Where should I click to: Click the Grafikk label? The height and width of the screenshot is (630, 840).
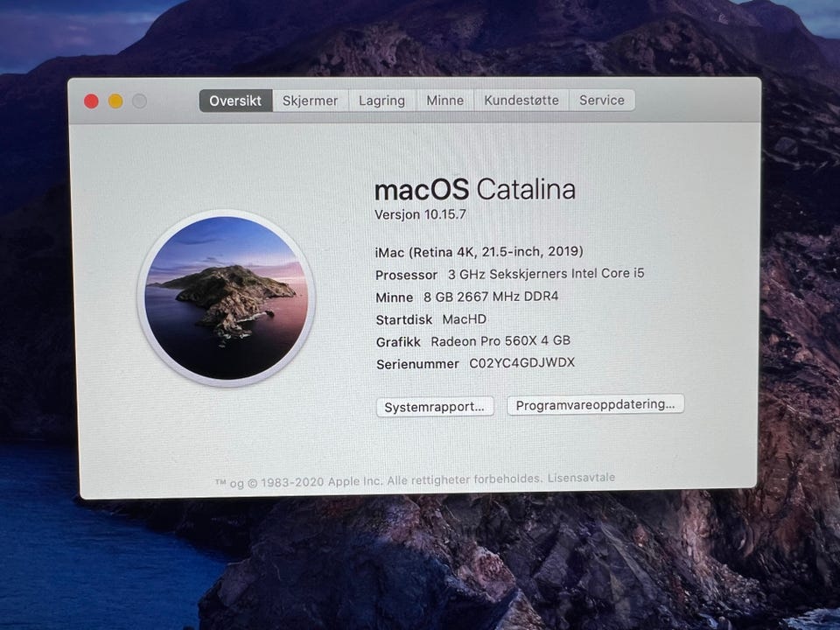[398, 342]
